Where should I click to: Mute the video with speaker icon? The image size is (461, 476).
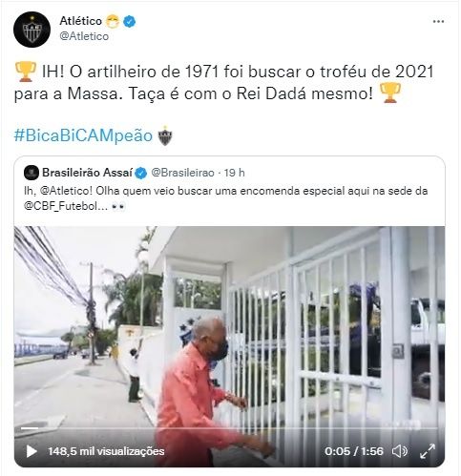pyautogui.click(x=400, y=451)
